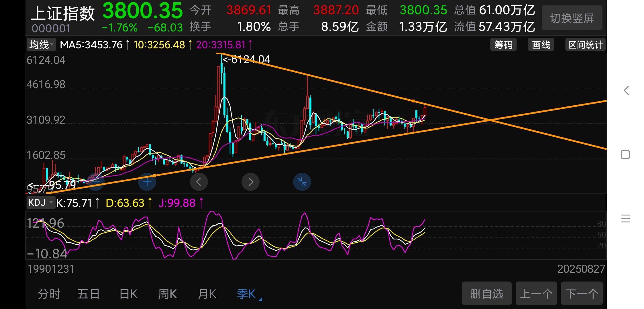644x309 pixels.
Task: Go to 下一个 stock
Action: click(x=582, y=293)
